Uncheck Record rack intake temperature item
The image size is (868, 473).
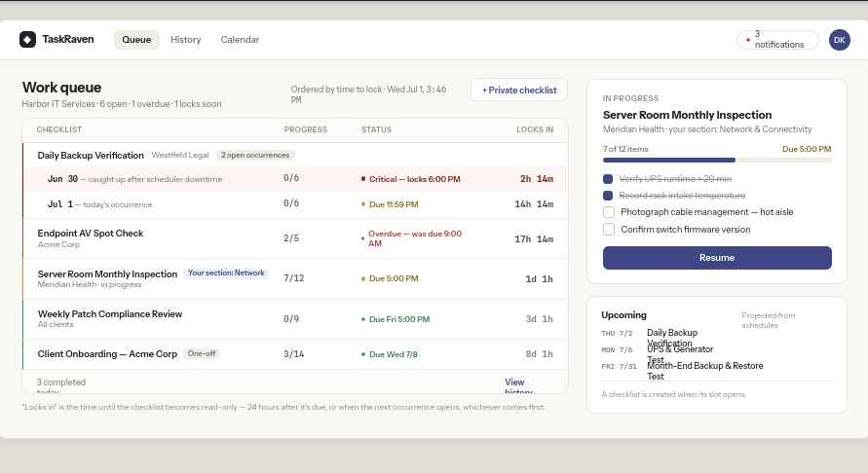tap(608, 196)
